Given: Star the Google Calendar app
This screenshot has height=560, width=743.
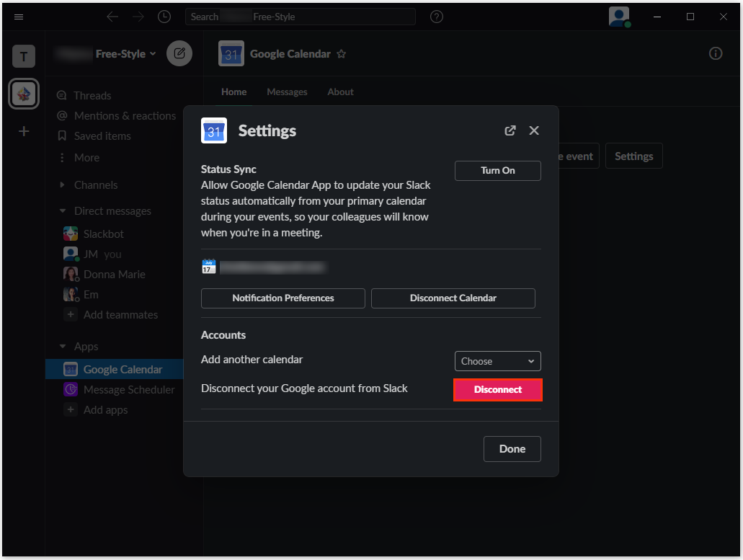Looking at the screenshot, I should tap(342, 54).
